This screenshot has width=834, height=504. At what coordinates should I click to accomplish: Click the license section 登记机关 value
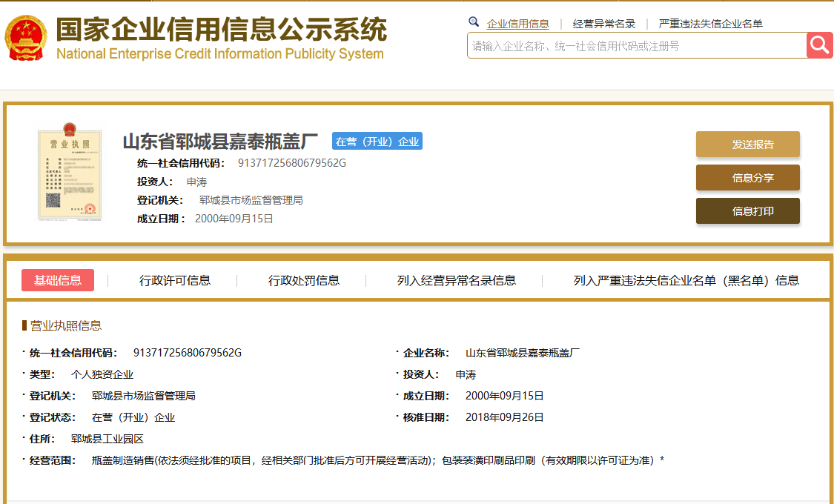144,396
